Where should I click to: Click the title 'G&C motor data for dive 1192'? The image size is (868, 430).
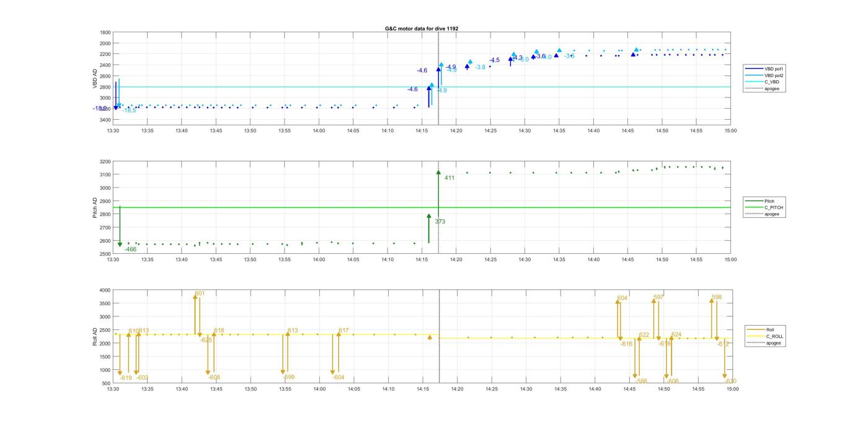coord(422,29)
